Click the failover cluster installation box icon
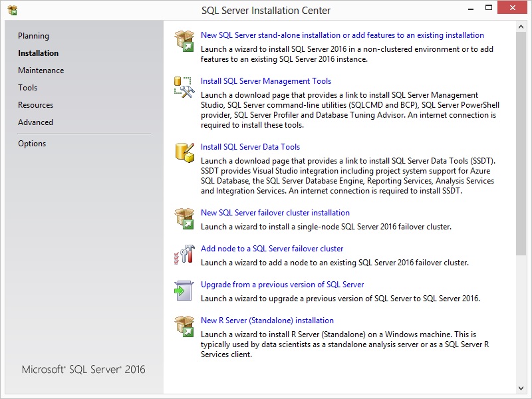This screenshot has height=399, width=532. [x=184, y=219]
